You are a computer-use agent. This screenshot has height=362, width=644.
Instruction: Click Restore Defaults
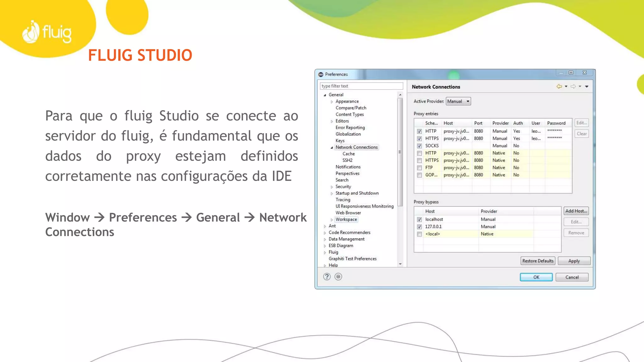[x=538, y=261]
